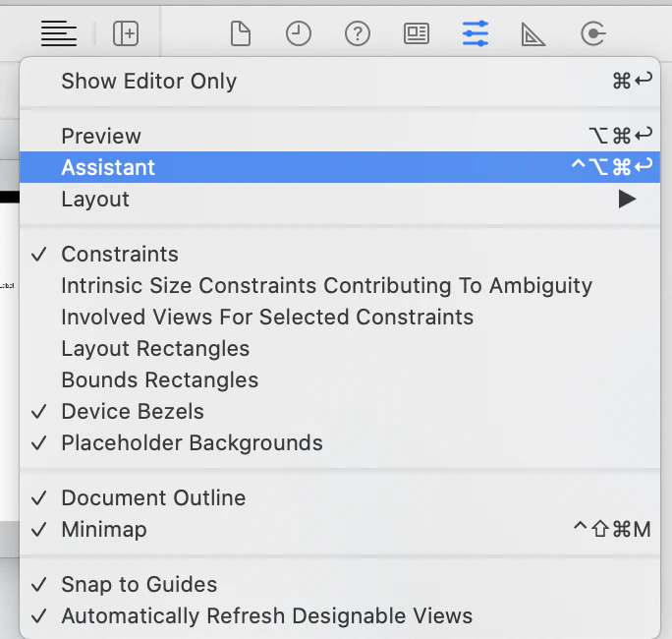Image resolution: width=672 pixels, height=639 pixels.
Task: Open the Adjust Editor Options lines icon
Action: click(x=59, y=33)
